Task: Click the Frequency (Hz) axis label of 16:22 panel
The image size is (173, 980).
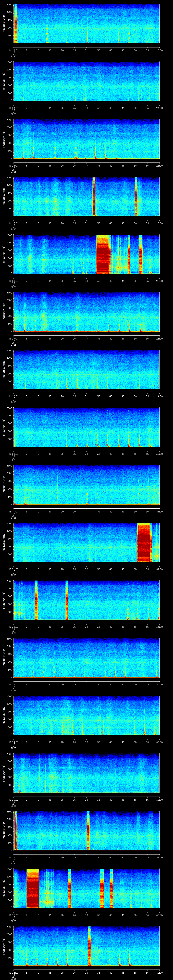Action: point(4,24)
